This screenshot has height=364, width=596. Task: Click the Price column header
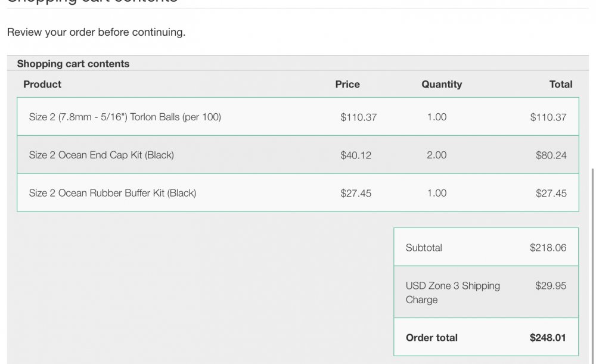tap(347, 85)
